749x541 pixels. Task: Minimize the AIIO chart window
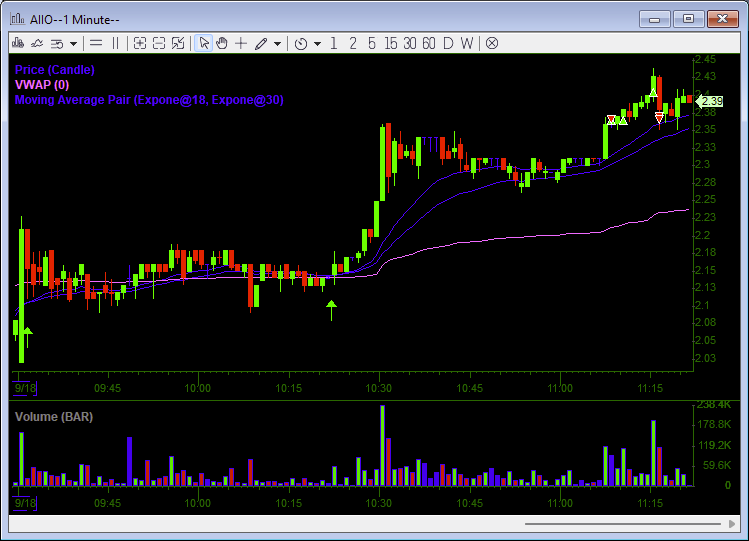[x=654, y=20]
